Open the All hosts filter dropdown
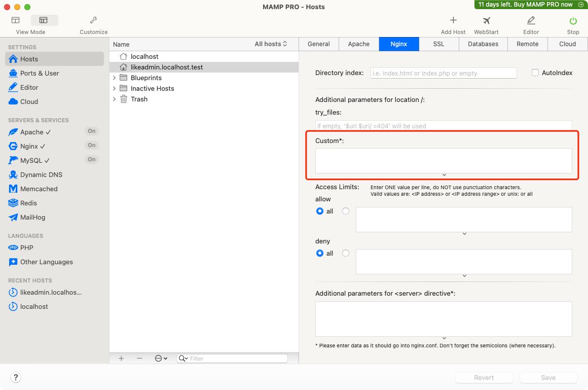Viewport: 588px width, 390px height. [271, 44]
